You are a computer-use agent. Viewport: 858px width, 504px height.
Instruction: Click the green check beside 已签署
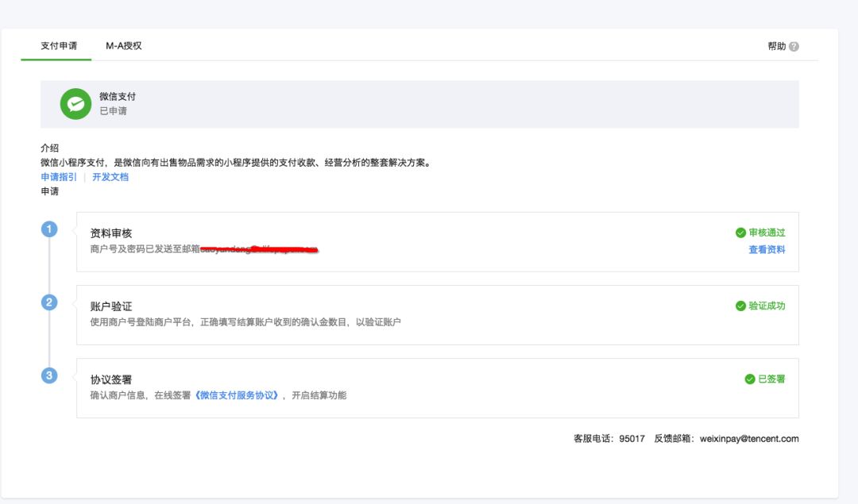[x=750, y=379]
